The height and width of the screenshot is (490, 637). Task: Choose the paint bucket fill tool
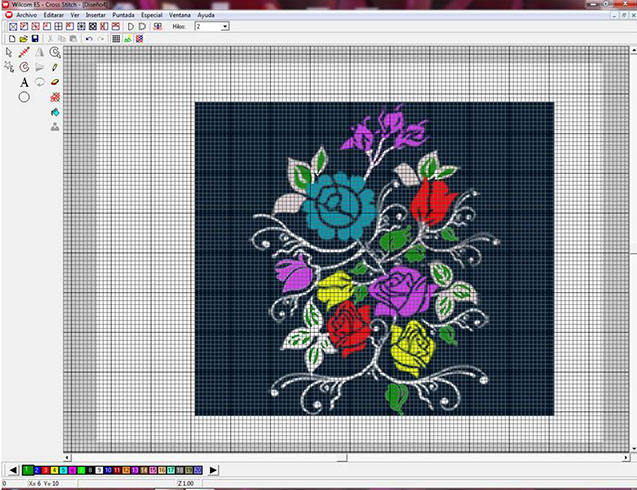click(x=55, y=112)
